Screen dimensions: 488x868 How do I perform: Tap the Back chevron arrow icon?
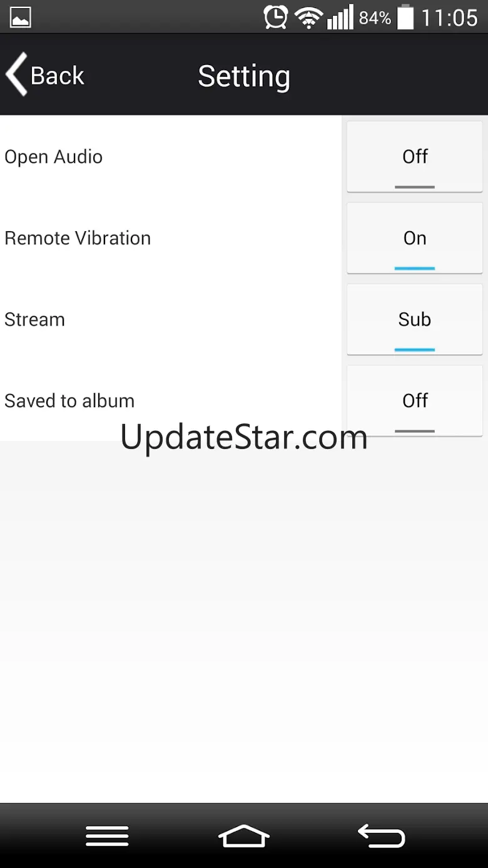click(16, 75)
